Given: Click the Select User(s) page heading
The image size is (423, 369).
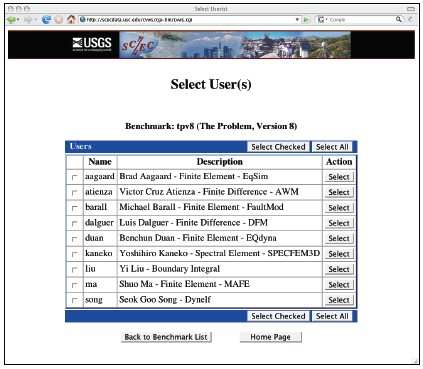Looking at the screenshot, I should click(x=211, y=84).
